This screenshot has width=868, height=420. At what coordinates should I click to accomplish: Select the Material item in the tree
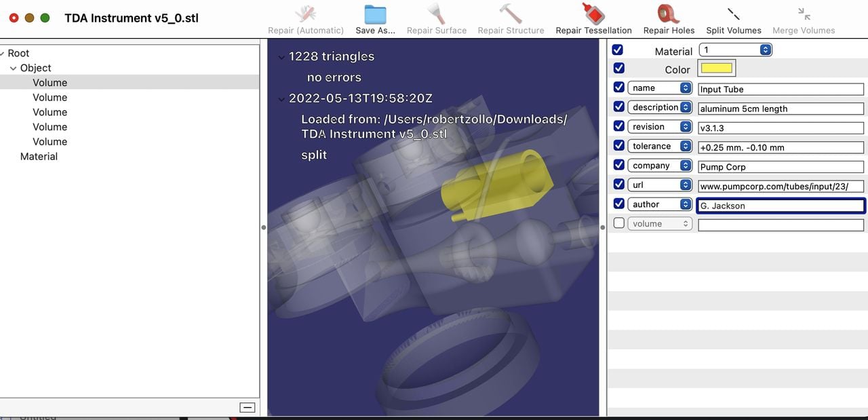(39, 155)
